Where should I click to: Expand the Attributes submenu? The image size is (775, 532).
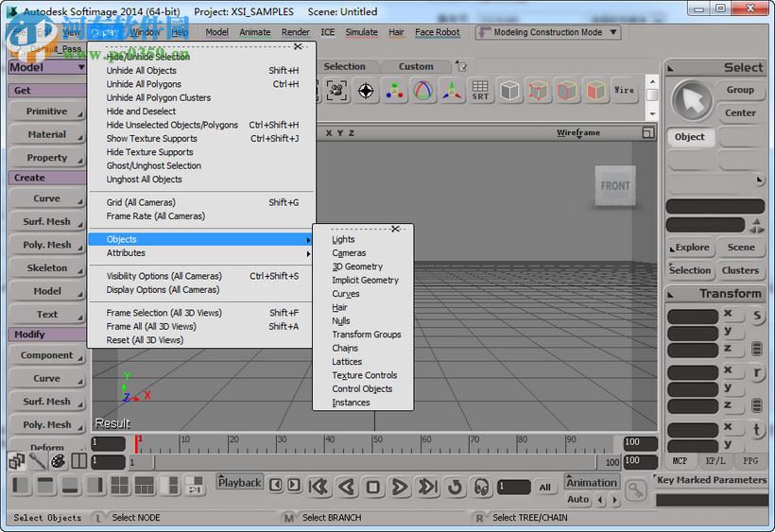(x=201, y=253)
